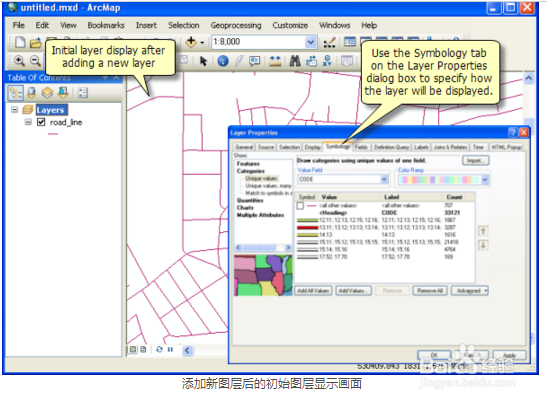
Task: Open the Add Data dropdown arrow
Action: 202,43
